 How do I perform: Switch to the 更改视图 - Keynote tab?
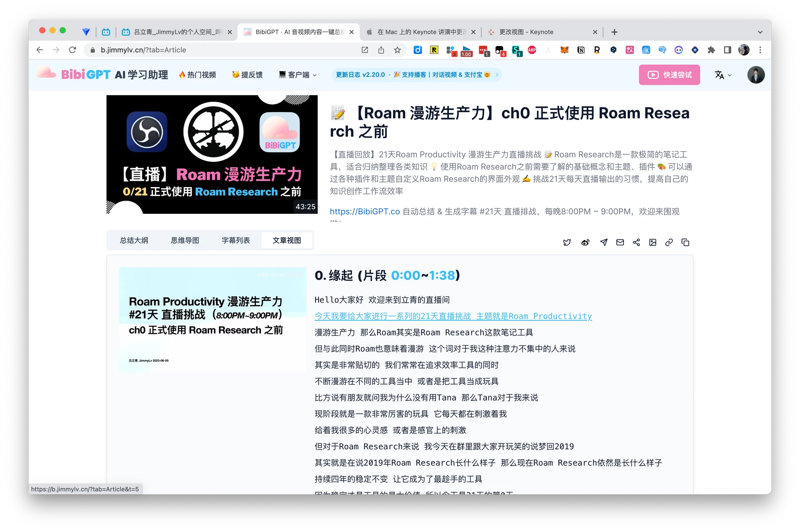pos(543,32)
